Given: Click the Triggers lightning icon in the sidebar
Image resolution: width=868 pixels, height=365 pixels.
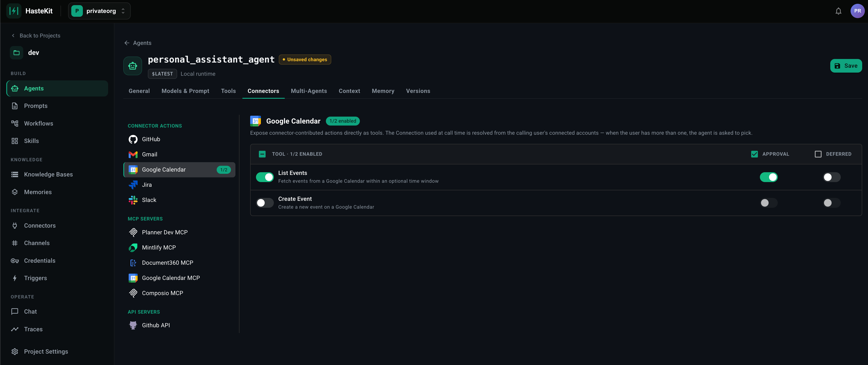Looking at the screenshot, I should coord(15,278).
